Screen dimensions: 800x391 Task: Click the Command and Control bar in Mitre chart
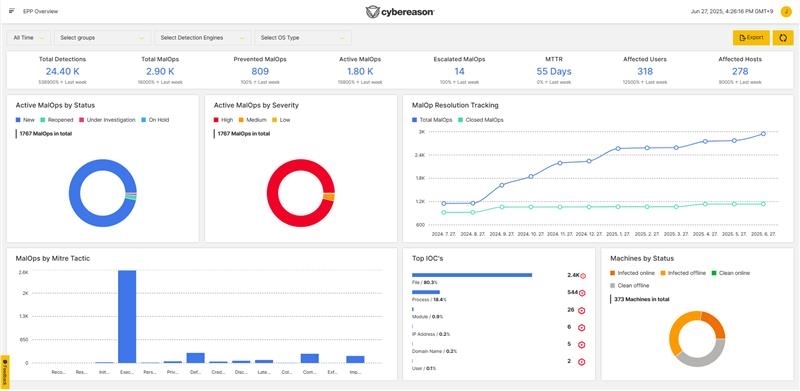(x=310, y=358)
